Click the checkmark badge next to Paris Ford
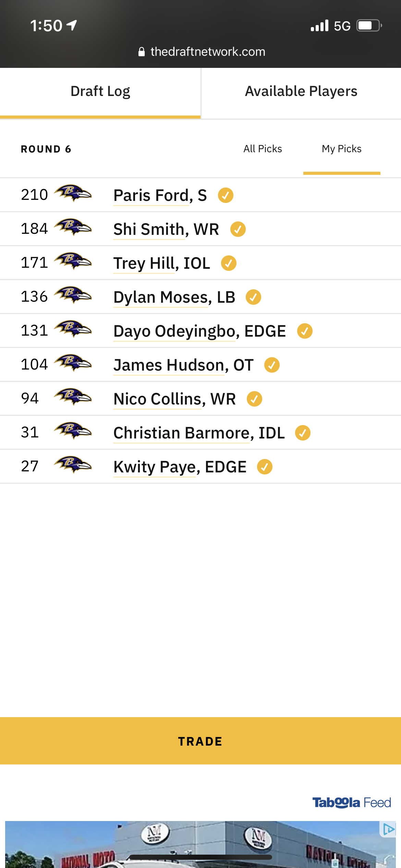Screen dimensions: 401x868 [226, 195]
